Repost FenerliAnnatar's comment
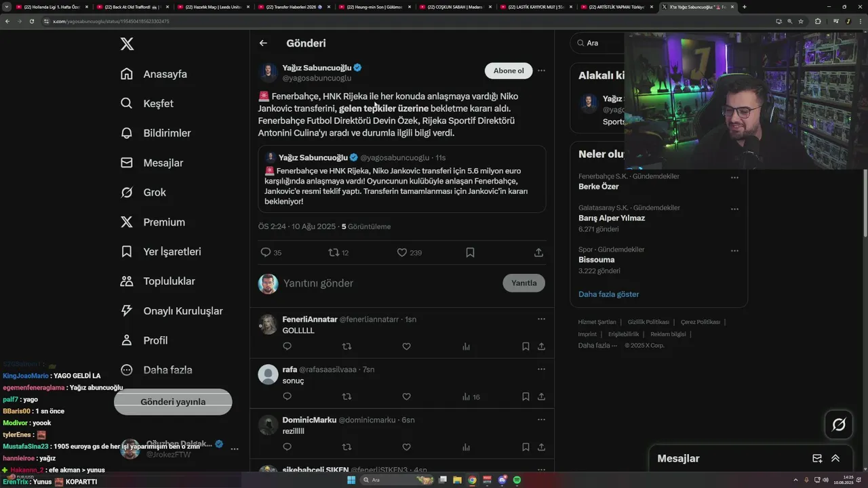Image resolution: width=868 pixels, height=488 pixels. tap(347, 346)
